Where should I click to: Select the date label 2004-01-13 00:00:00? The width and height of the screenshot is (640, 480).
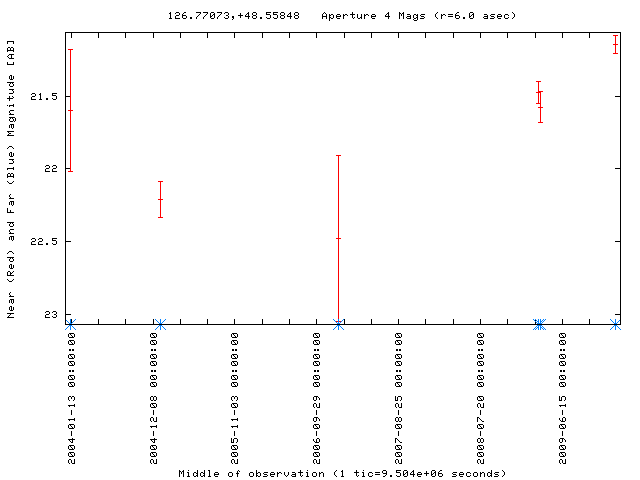tap(71, 398)
